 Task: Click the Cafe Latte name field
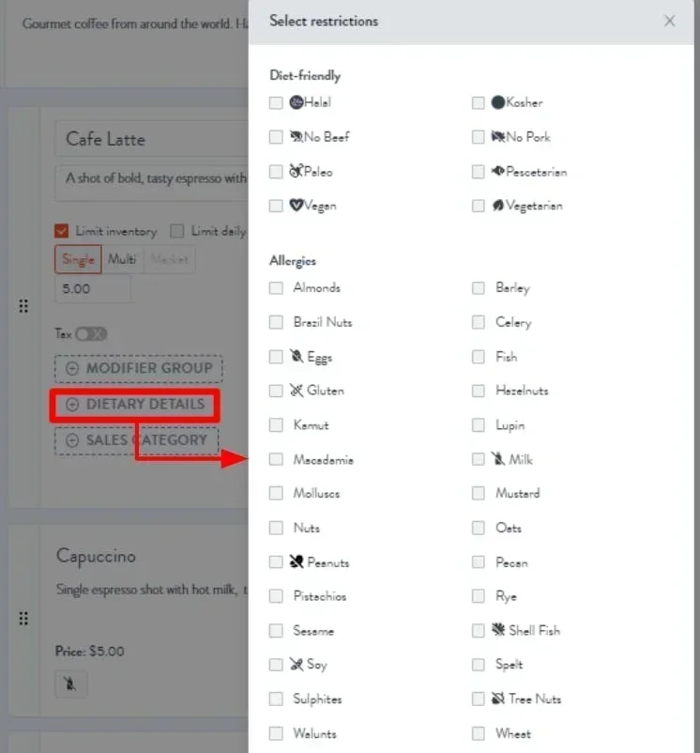152,139
